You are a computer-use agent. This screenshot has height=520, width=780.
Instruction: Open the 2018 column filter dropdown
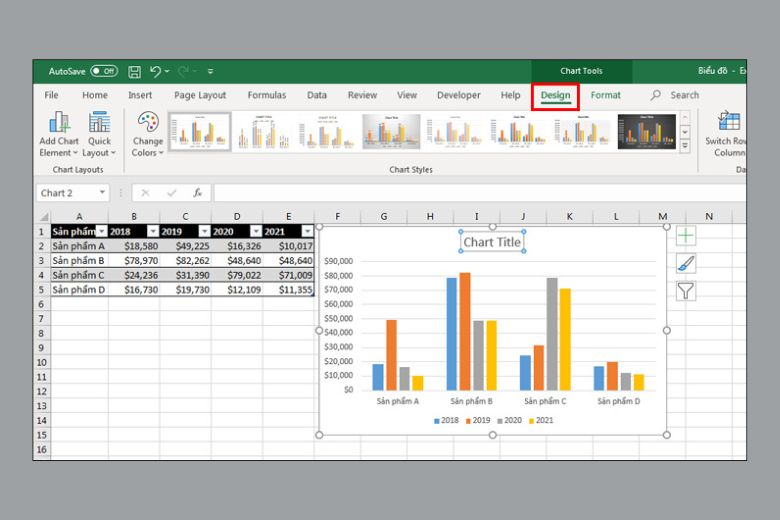153,231
